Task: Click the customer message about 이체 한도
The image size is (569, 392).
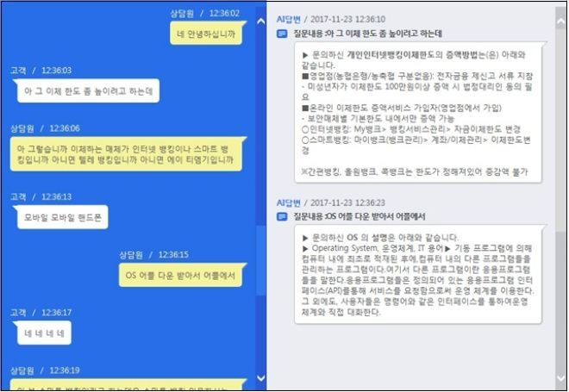Action: tap(88, 91)
